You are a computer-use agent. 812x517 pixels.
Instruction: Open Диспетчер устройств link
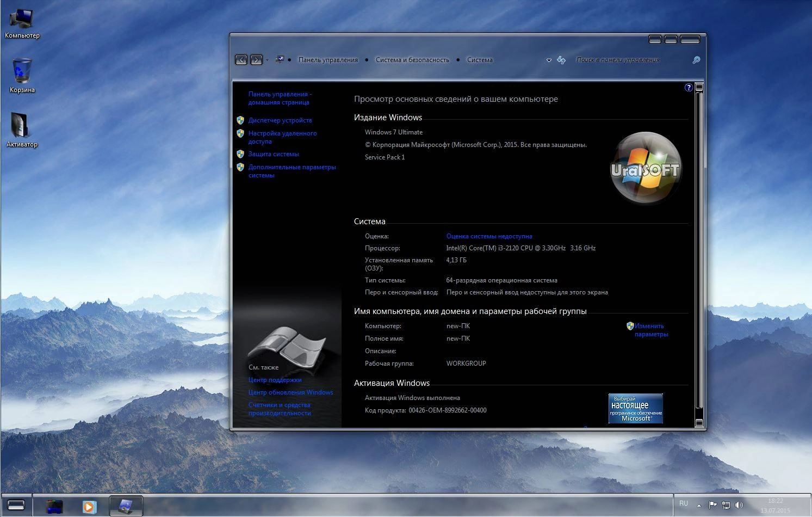click(x=280, y=120)
